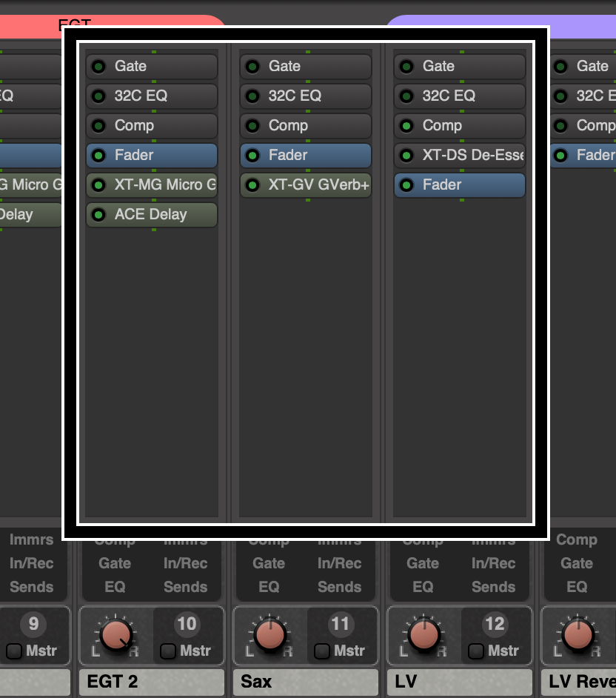Select the Gate slot on LV strip
The height and width of the screenshot is (698, 616).
(x=460, y=67)
